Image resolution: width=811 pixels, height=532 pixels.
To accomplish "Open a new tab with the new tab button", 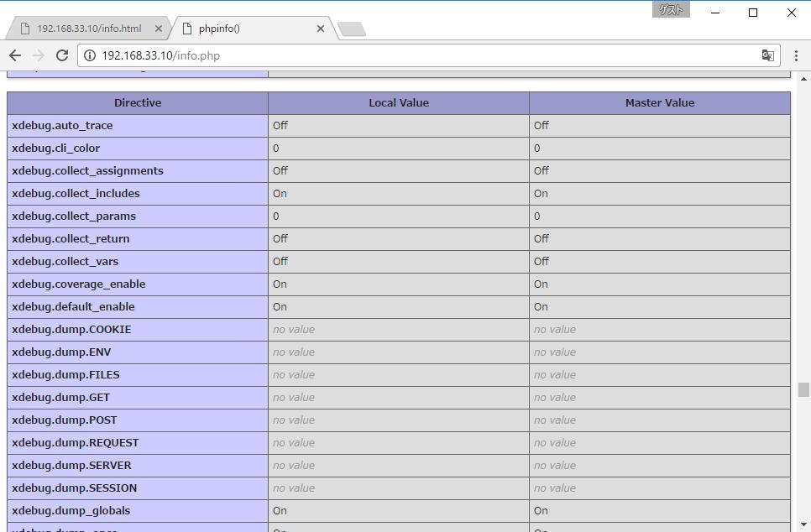I will 352,28.
